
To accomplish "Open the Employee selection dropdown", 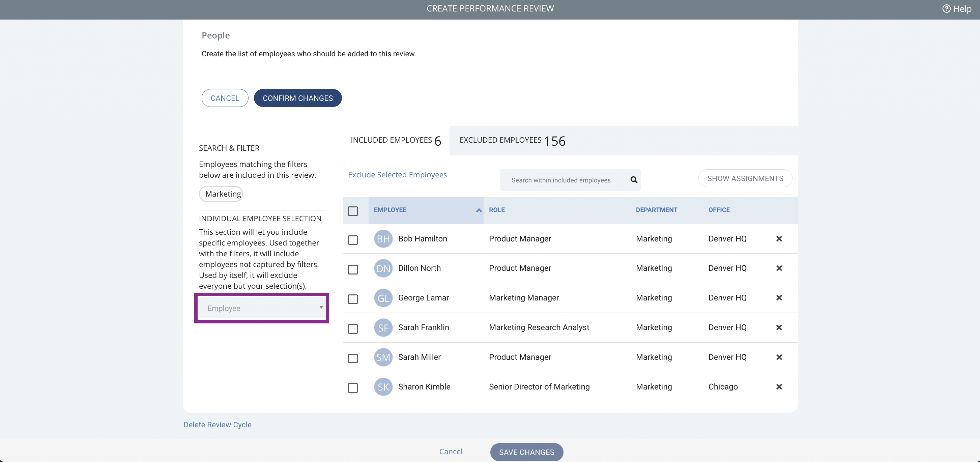I will [x=262, y=308].
